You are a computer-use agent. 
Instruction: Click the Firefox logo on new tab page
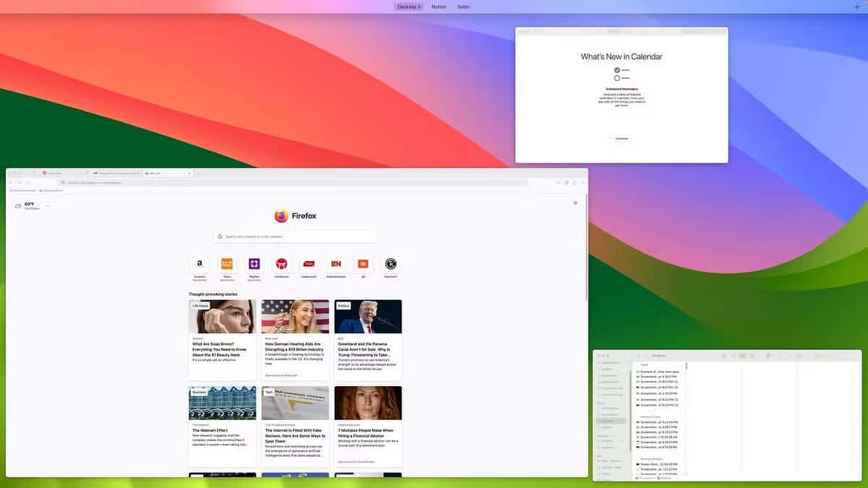281,215
